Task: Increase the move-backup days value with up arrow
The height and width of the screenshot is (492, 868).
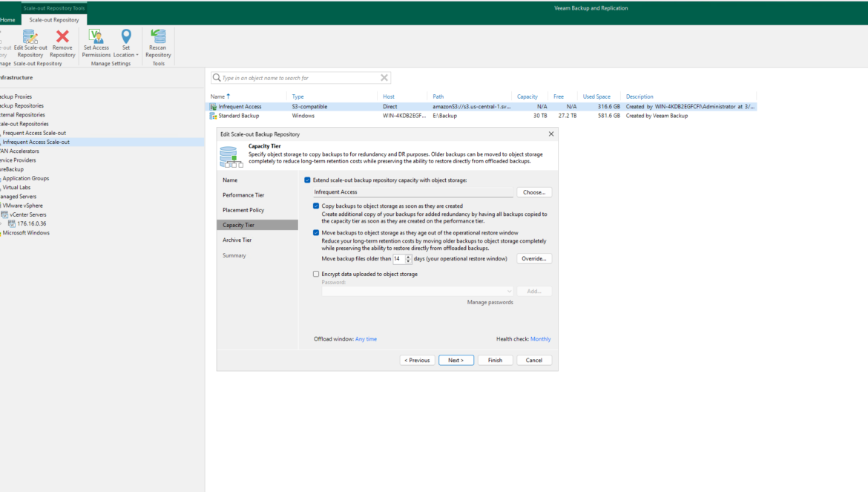Action: coord(408,256)
